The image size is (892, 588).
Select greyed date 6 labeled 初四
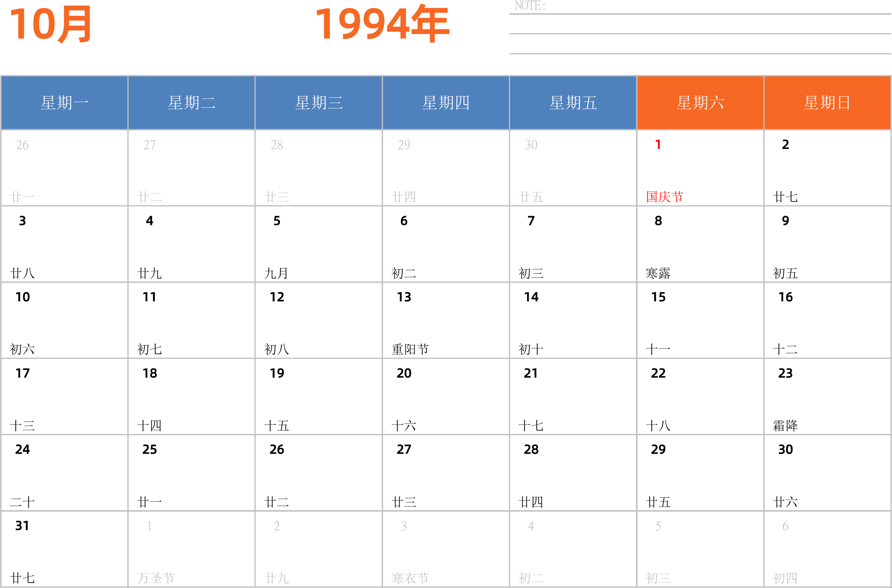[785, 526]
